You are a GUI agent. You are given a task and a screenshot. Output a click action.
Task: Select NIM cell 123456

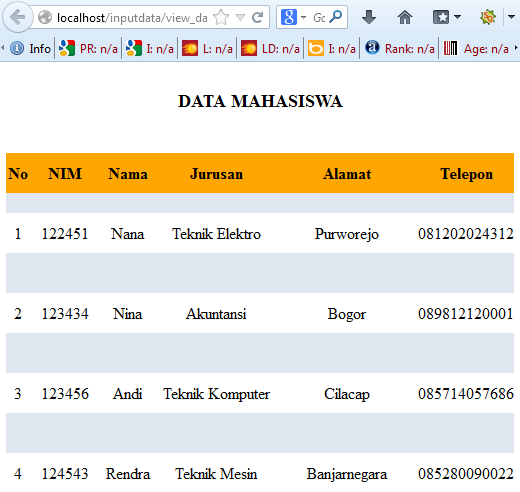[65, 393]
